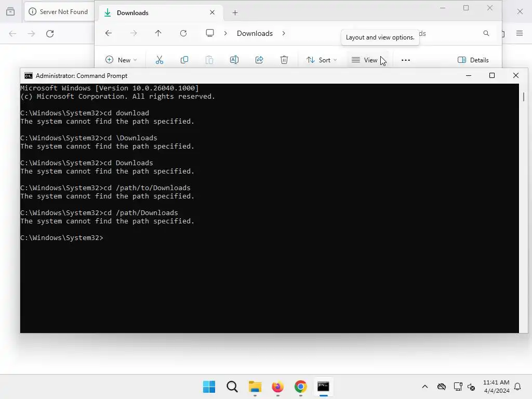Click Command Prompt icon on the taskbar

tap(323, 387)
